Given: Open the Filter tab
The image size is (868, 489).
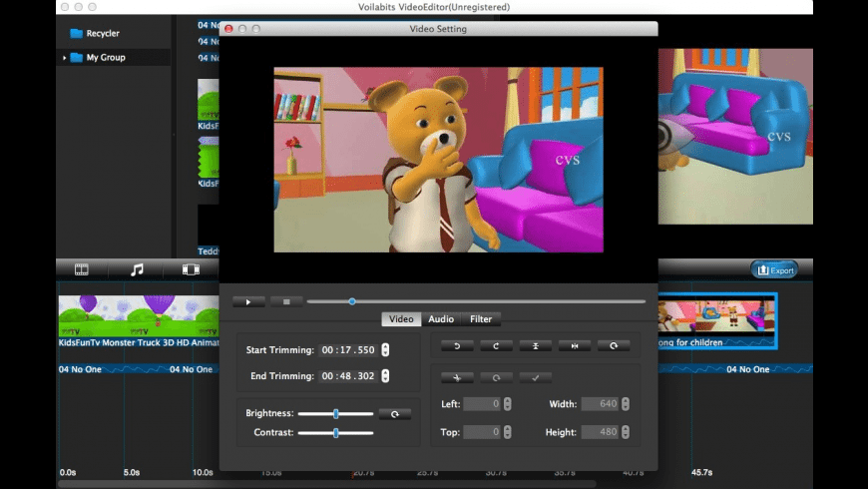Looking at the screenshot, I should (x=481, y=319).
